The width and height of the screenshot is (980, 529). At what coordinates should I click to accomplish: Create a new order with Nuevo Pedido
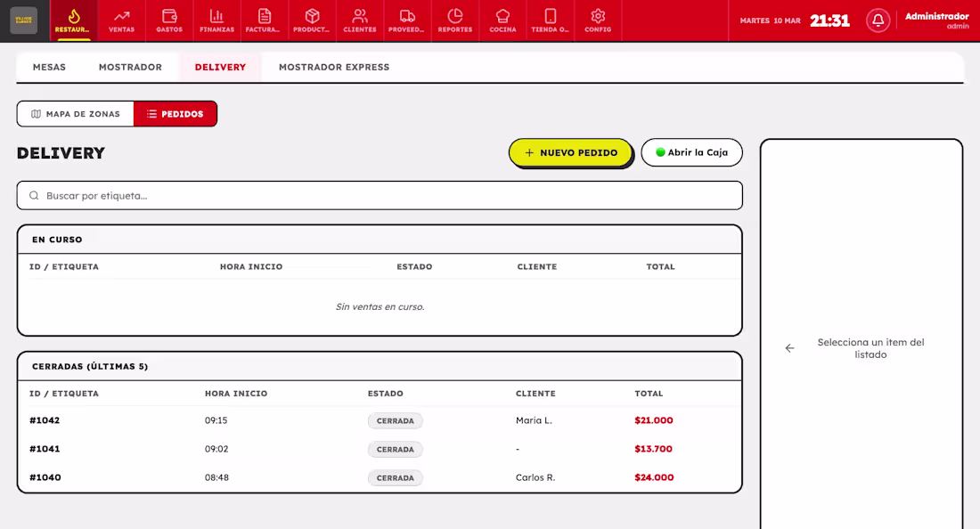(x=570, y=152)
